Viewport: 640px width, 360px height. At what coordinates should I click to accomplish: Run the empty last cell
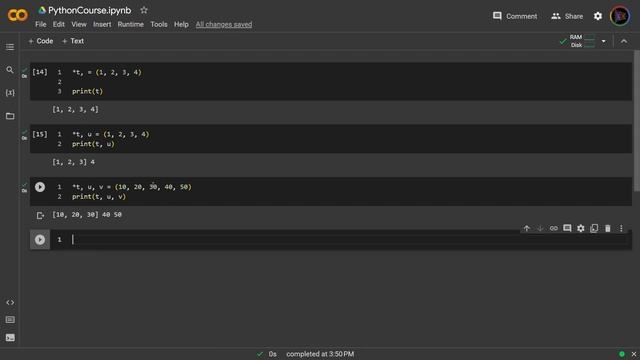point(40,240)
